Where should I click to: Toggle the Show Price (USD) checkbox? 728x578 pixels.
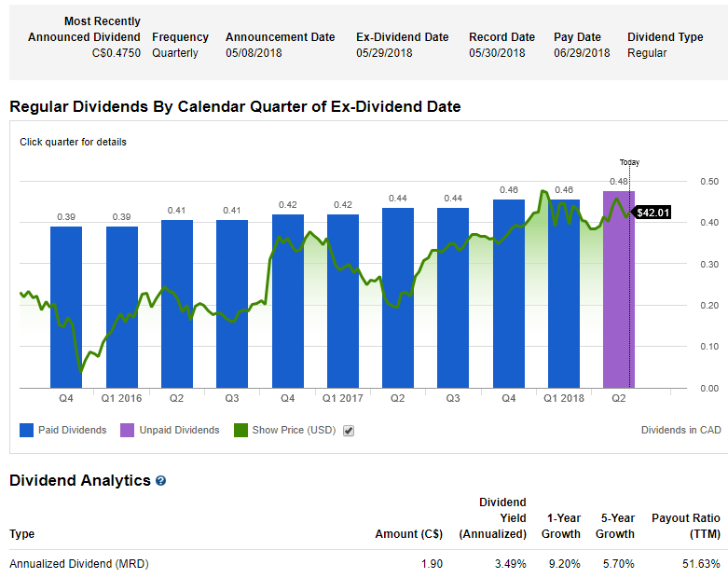coord(349,431)
